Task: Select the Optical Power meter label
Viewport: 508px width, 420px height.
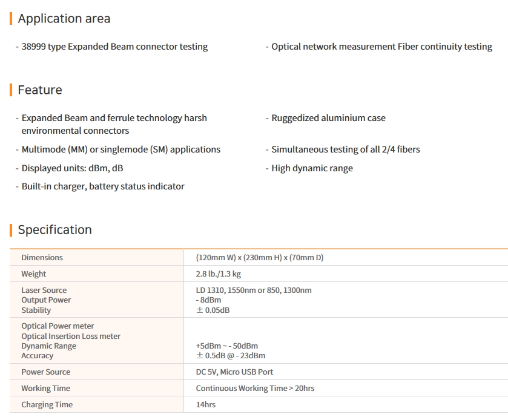Action: pos(58,326)
